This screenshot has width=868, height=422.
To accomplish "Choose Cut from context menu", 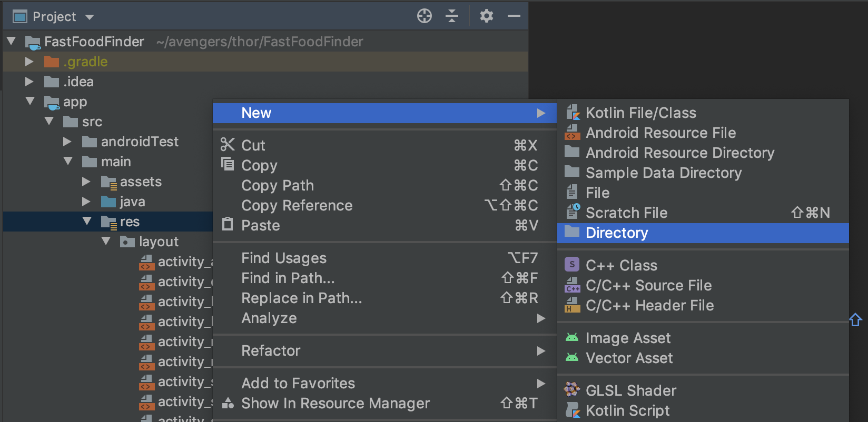I will (384, 145).
